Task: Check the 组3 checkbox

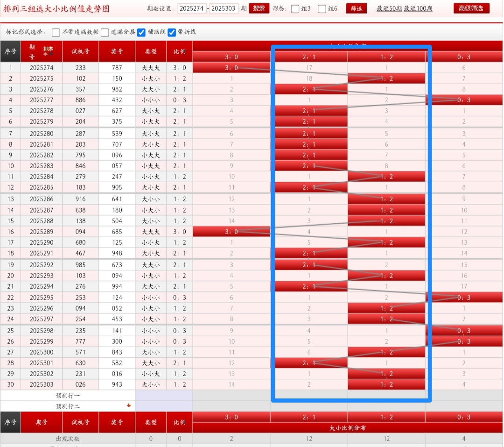Action: tap(295, 9)
